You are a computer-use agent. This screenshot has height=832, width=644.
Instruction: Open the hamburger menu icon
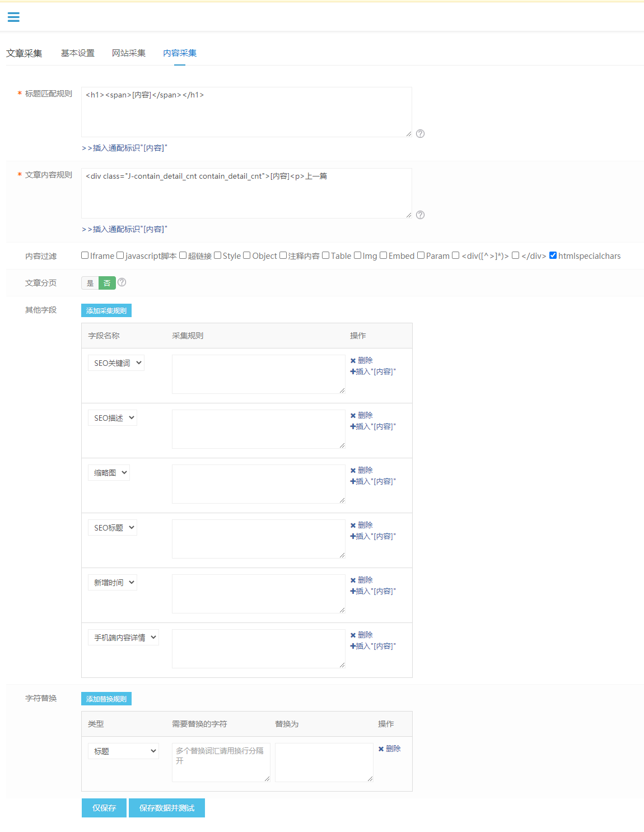13,17
